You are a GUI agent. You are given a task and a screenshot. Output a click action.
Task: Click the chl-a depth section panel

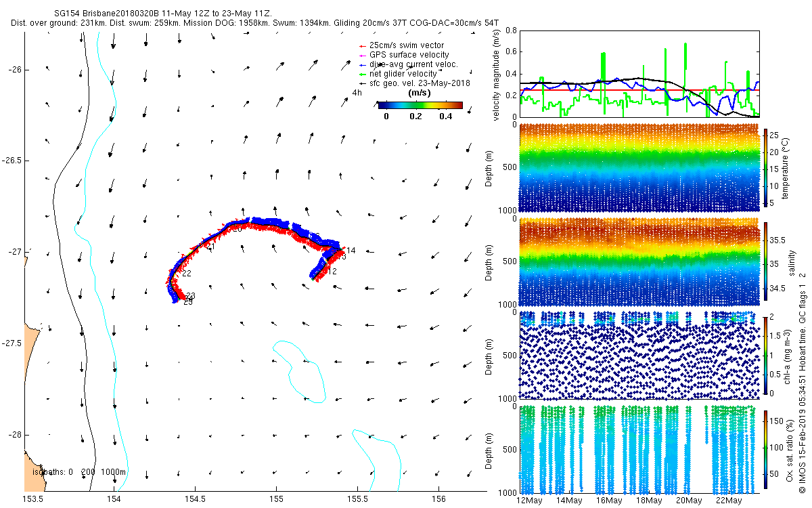tap(639, 355)
